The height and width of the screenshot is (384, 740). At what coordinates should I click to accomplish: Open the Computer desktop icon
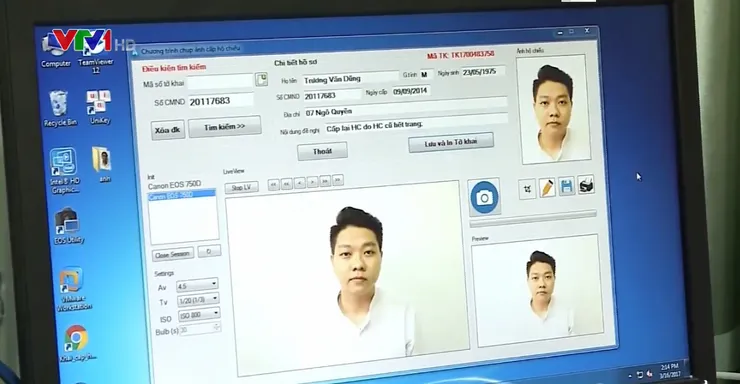click(x=56, y=51)
